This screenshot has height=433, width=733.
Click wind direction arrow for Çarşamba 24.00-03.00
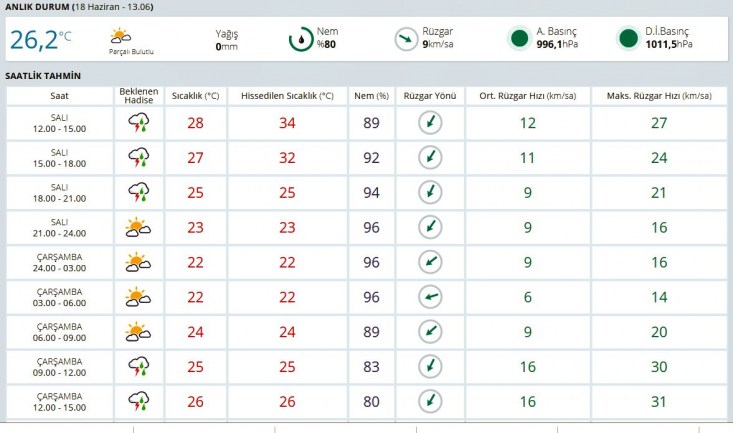click(x=430, y=262)
